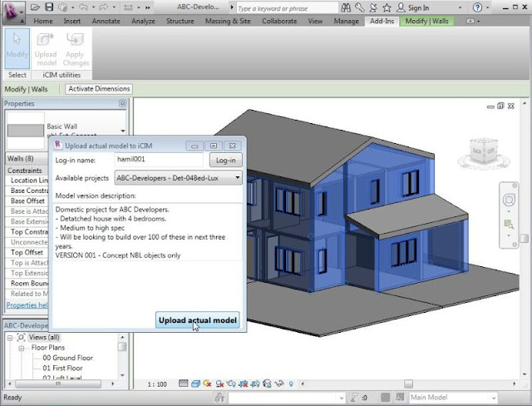Image resolution: width=532 pixels, height=406 pixels.
Task: Click the Undo arrow icon
Action: click(x=83, y=7)
